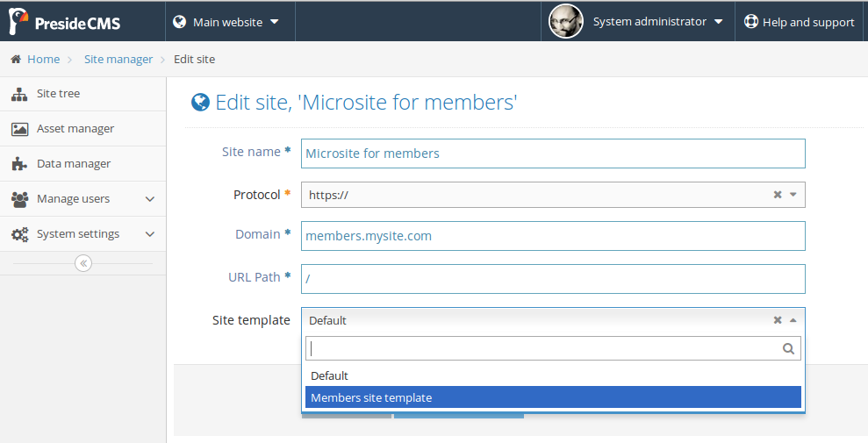
Task: Click the Home icon in breadcrumb
Action: coord(16,59)
